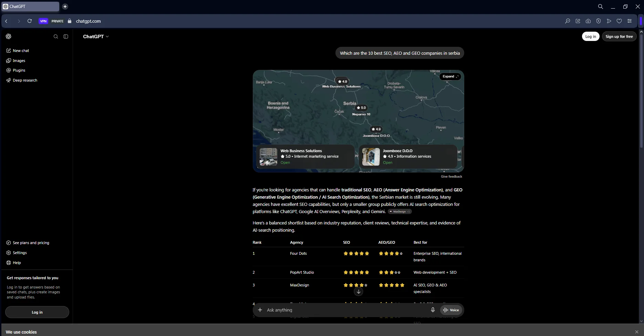Go back in browser
The height and width of the screenshot is (336, 644).
[x=6, y=21]
